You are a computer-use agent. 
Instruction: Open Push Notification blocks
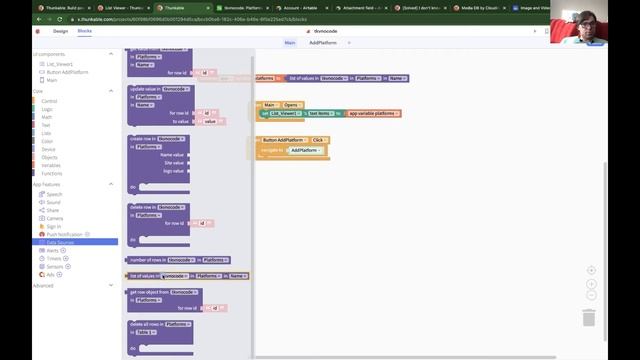click(x=64, y=234)
